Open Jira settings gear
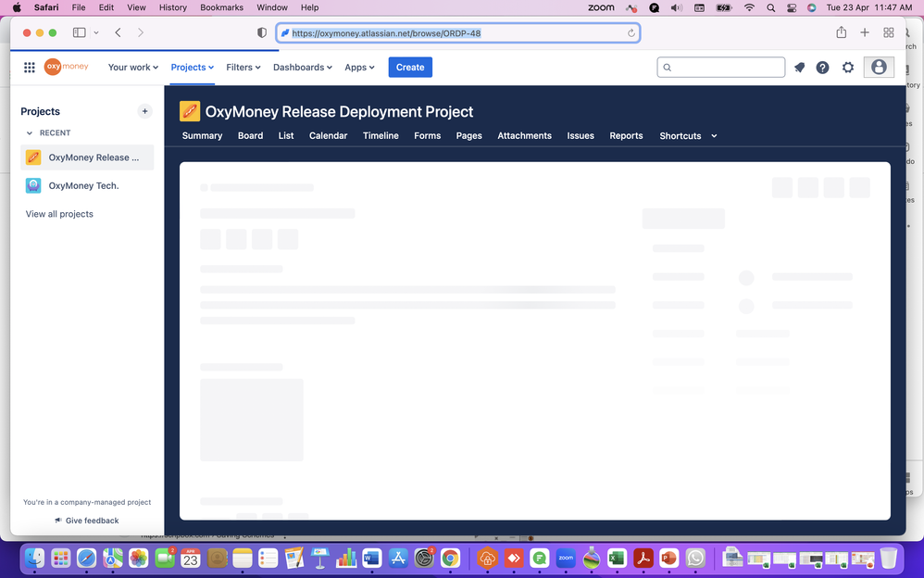 (847, 68)
